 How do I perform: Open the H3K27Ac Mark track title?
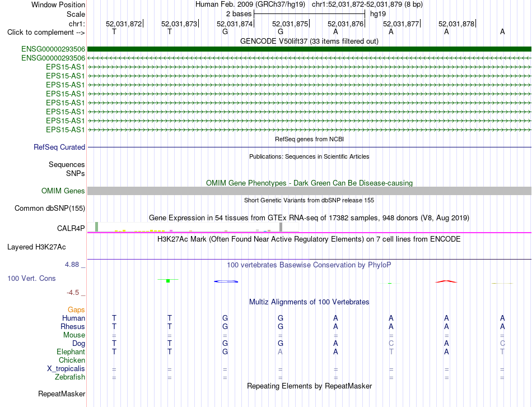309,239
